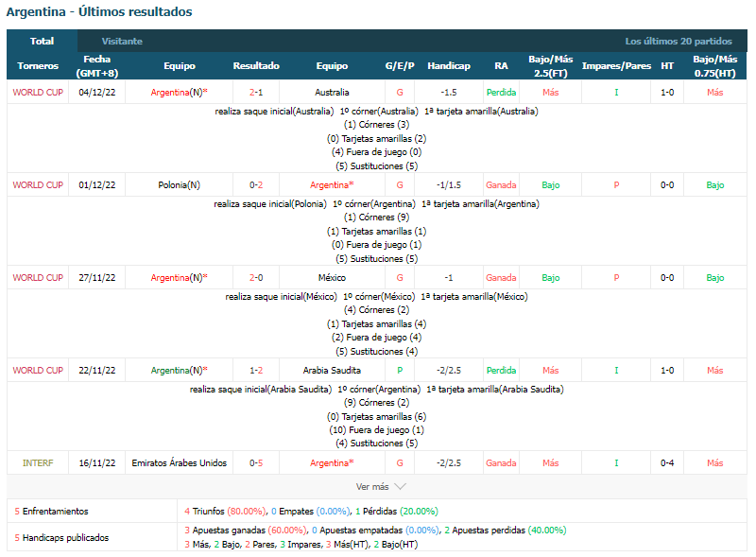The width and height of the screenshot is (756, 557).
Task: Click the Impares/Pares column header
Action: (x=616, y=65)
